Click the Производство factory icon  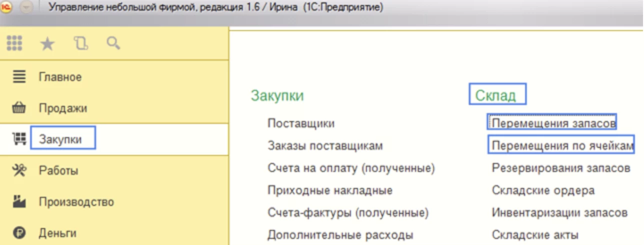pos(19,202)
